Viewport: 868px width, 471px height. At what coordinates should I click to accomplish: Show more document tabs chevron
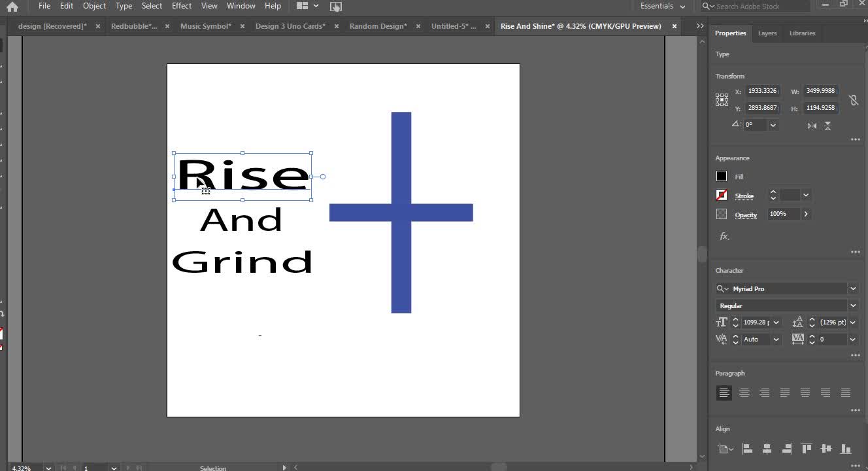[x=700, y=26]
